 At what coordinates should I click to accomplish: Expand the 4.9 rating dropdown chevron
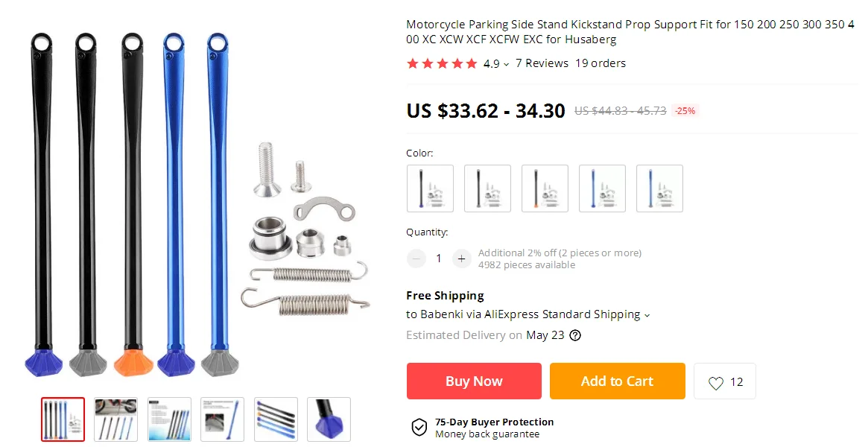click(506, 65)
